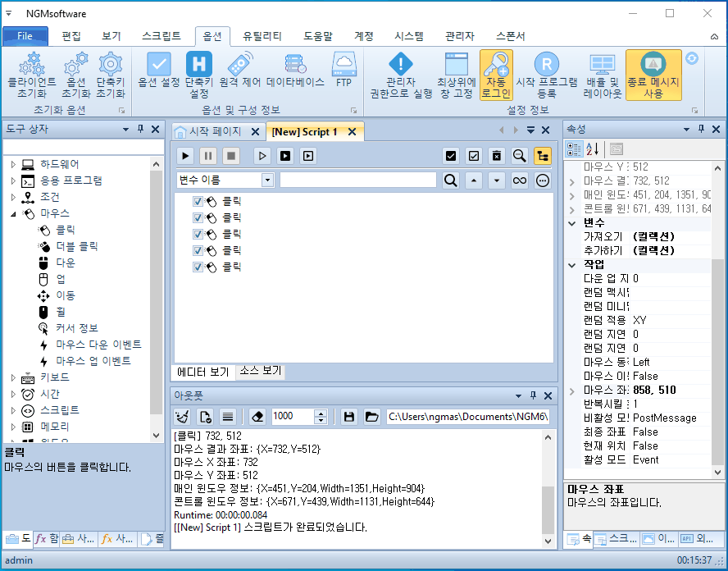Open 옵션 설정 from the ribbon
The width and height of the screenshot is (728, 571).
pyautogui.click(x=159, y=70)
